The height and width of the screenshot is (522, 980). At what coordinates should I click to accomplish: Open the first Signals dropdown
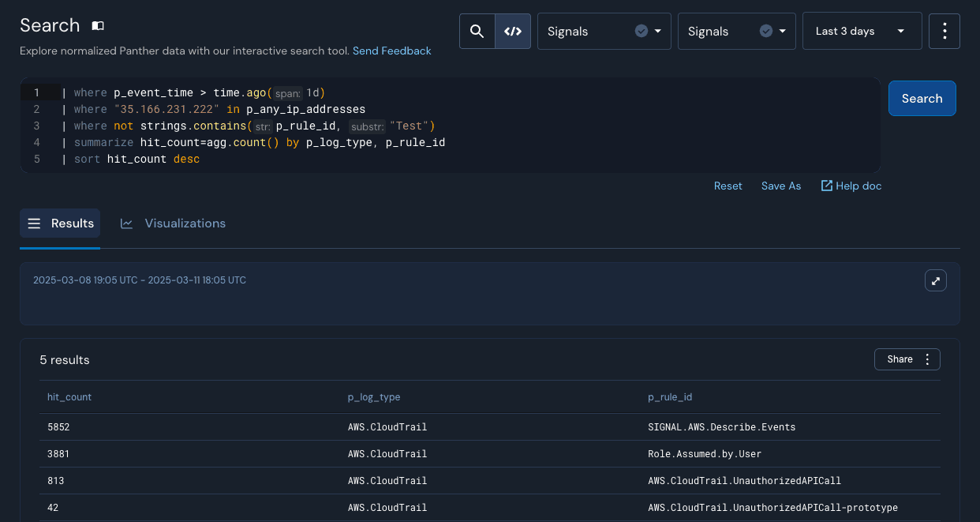[604, 32]
